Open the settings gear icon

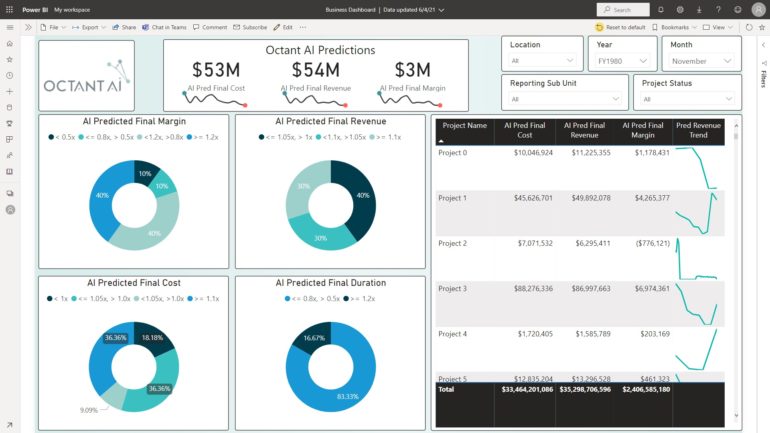[x=680, y=9]
